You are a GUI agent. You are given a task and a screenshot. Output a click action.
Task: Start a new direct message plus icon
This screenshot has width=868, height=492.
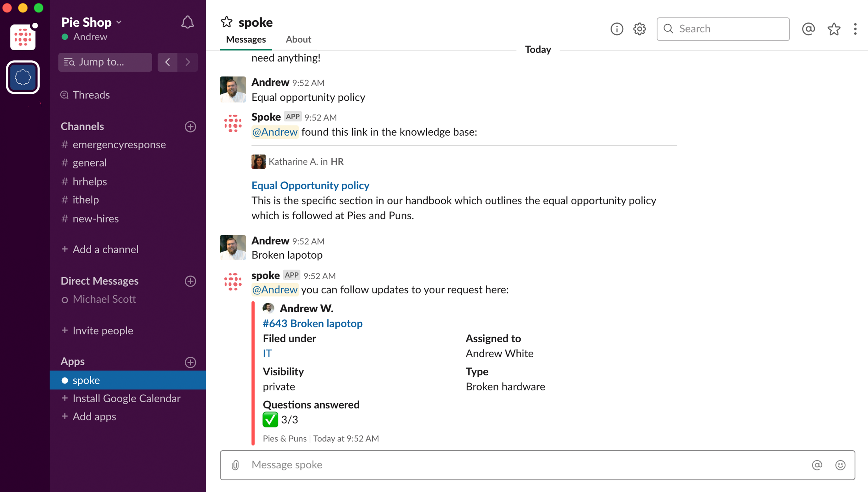pos(191,281)
